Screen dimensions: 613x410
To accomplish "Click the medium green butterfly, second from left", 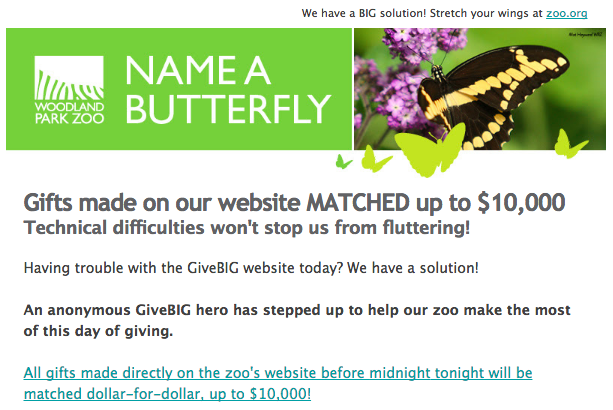I will (377, 158).
